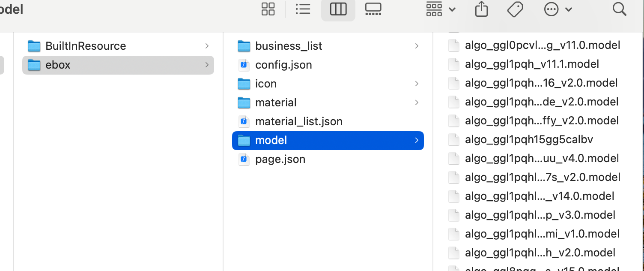Select the page.json file

[x=280, y=159]
